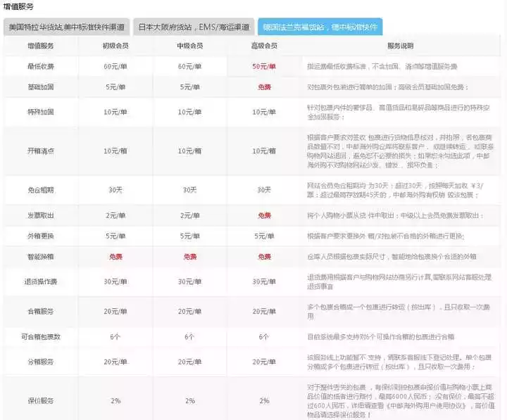Image resolution: width=507 pixels, height=420 pixels.
Task: Click the 免仓租期 service description text
Action: pyautogui.click(x=395, y=190)
